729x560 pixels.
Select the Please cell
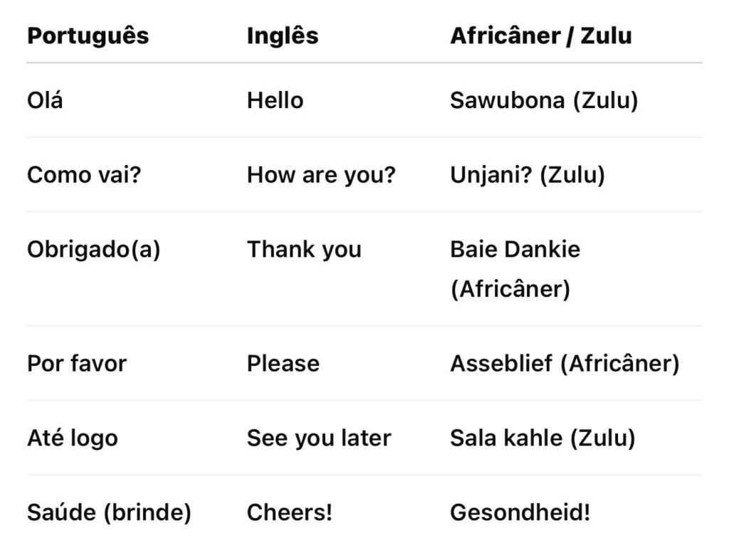click(x=283, y=364)
